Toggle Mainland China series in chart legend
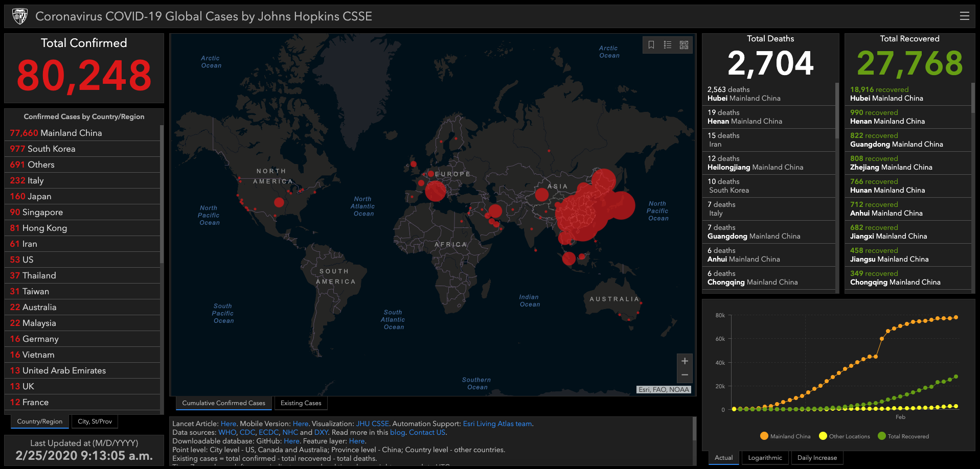Image resolution: width=980 pixels, height=469 pixels. click(x=785, y=436)
